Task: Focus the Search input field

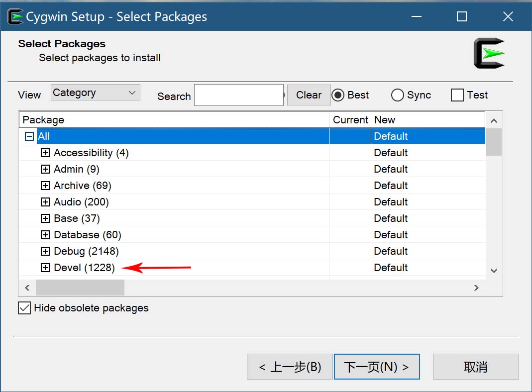Action: [239, 95]
